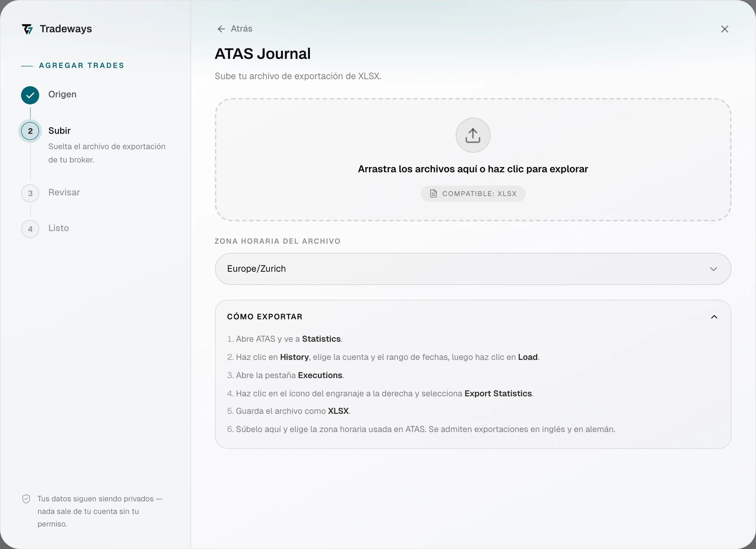The height and width of the screenshot is (549, 756).
Task: Click the upload arrow icon
Action: [473, 135]
